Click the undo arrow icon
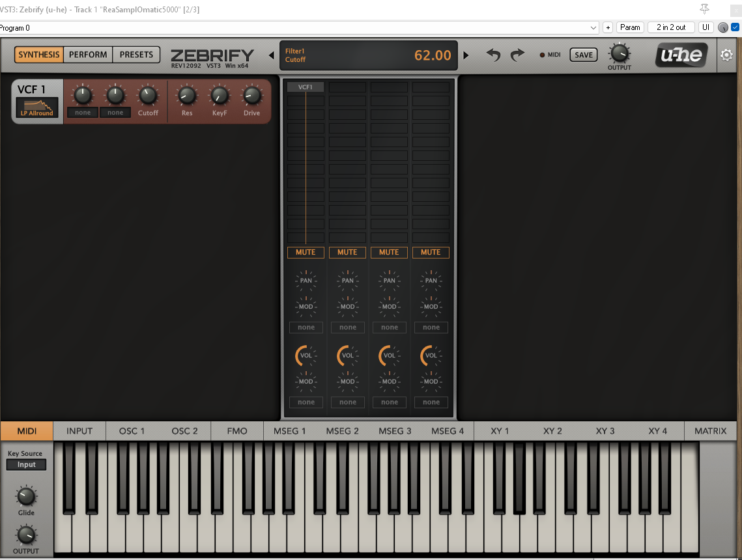This screenshot has width=742, height=560. point(493,55)
